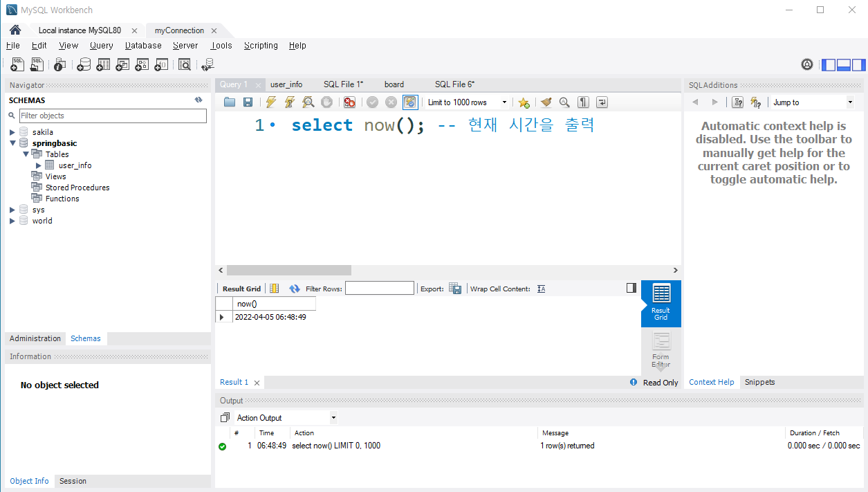Image resolution: width=868 pixels, height=492 pixels.
Task: Open SQL script file toolbar icon
Action: click(x=37, y=64)
